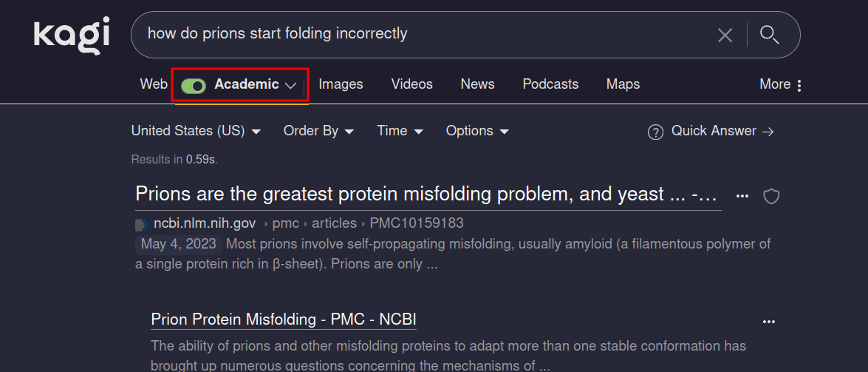
Task: Open the Options dropdown
Action: (x=477, y=131)
